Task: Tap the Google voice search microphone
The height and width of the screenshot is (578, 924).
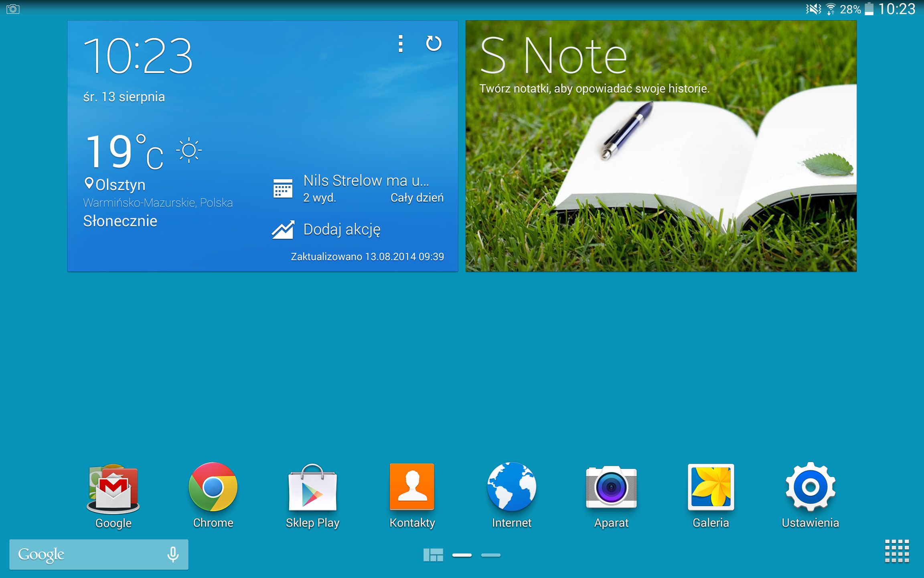Action: click(173, 554)
